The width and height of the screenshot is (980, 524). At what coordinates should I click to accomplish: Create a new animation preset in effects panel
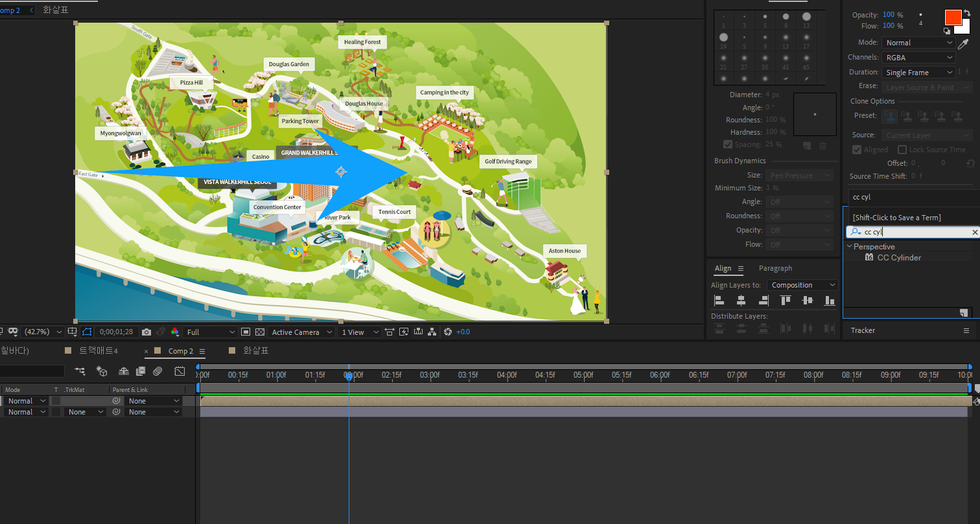pyautogui.click(x=963, y=313)
